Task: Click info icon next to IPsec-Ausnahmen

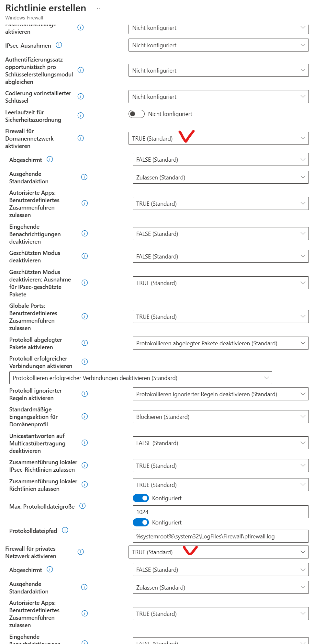Action: 59,45
